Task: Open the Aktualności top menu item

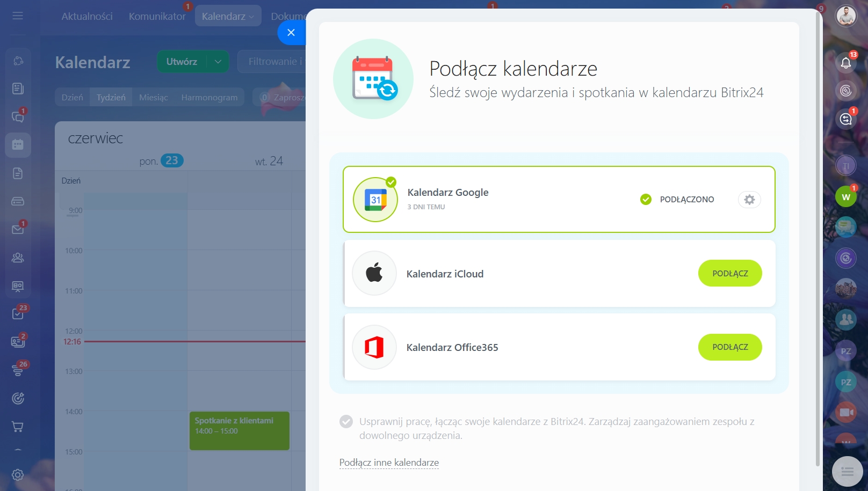Action: click(x=87, y=16)
